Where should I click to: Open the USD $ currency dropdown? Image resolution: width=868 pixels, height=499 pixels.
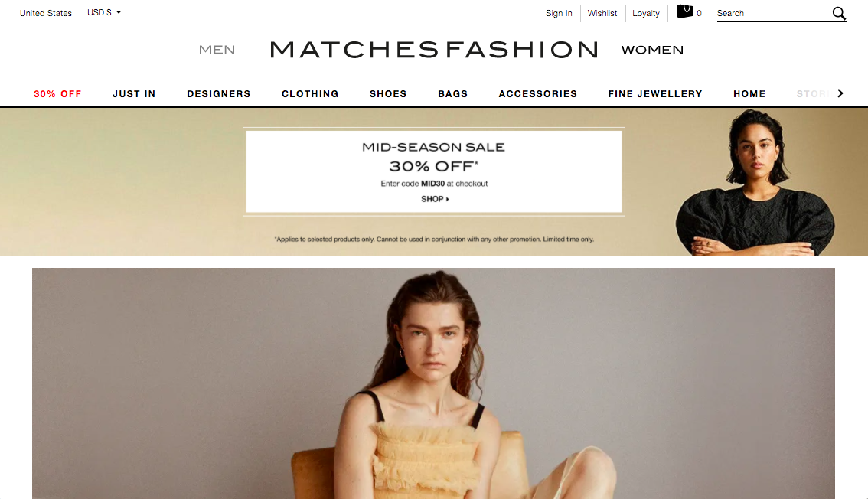(104, 12)
